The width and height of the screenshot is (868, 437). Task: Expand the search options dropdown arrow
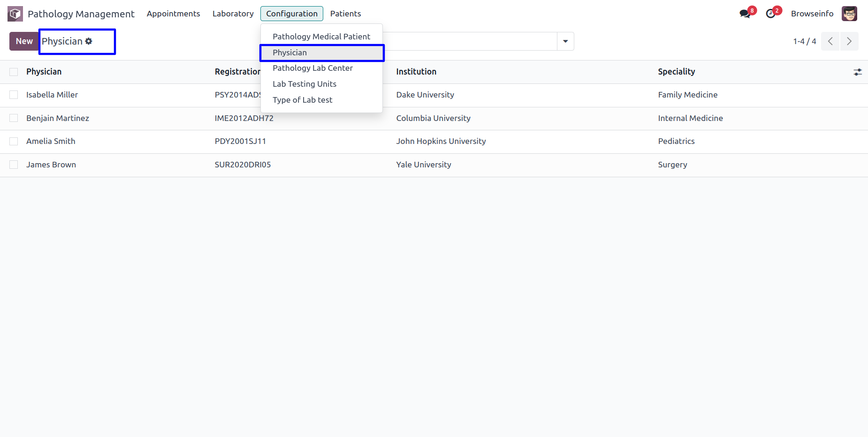(565, 41)
